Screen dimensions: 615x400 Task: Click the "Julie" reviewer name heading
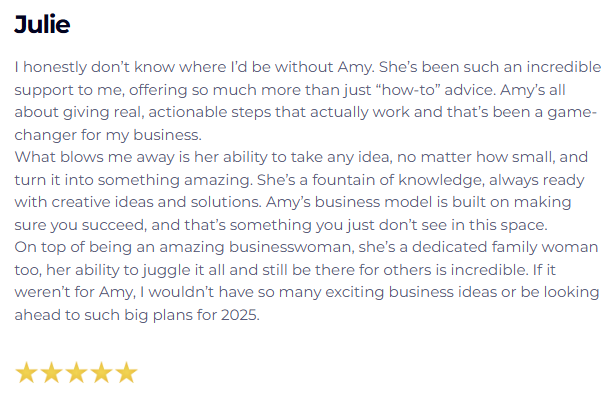[x=42, y=24]
